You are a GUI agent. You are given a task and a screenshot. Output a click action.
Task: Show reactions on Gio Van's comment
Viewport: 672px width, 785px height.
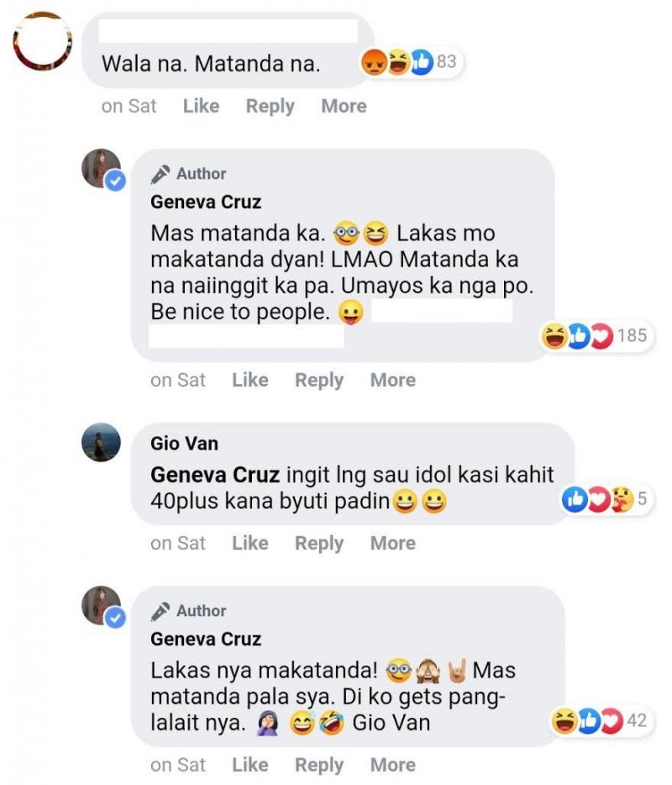[605, 499]
